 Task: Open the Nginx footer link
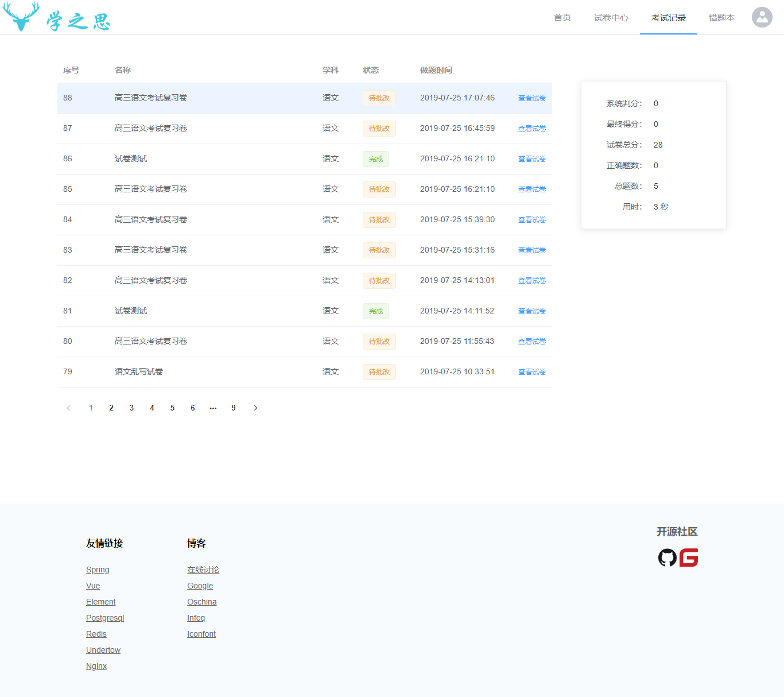click(96, 666)
